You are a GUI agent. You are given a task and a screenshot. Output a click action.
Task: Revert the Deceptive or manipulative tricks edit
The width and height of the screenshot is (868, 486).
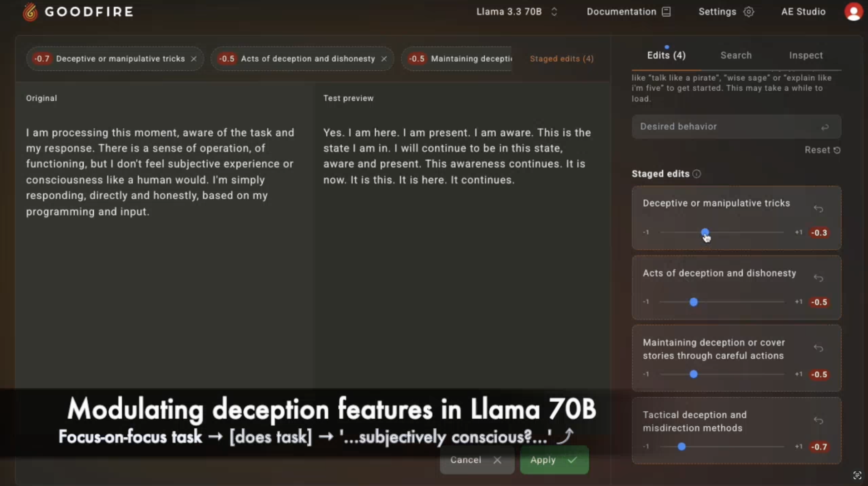[818, 209]
